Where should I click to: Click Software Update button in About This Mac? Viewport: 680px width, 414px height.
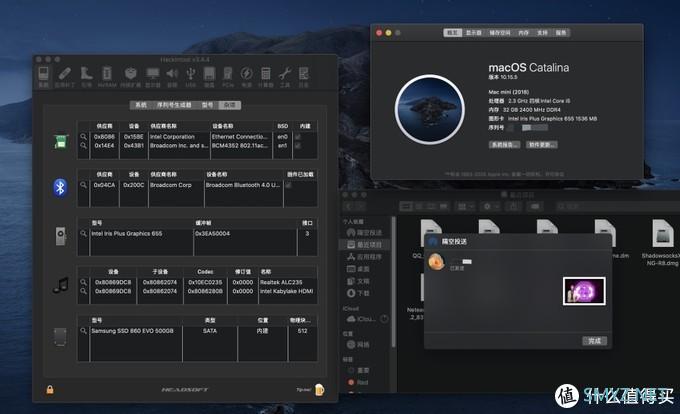pyautogui.click(x=542, y=144)
